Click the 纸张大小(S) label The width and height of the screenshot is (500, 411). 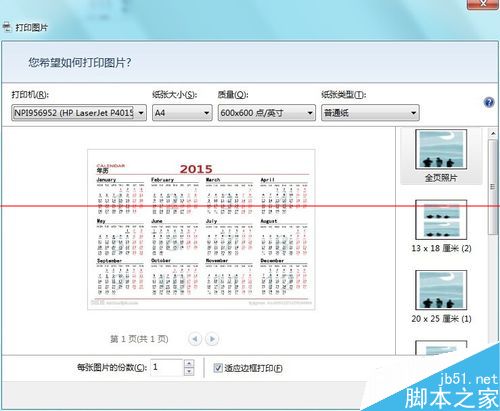click(174, 95)
